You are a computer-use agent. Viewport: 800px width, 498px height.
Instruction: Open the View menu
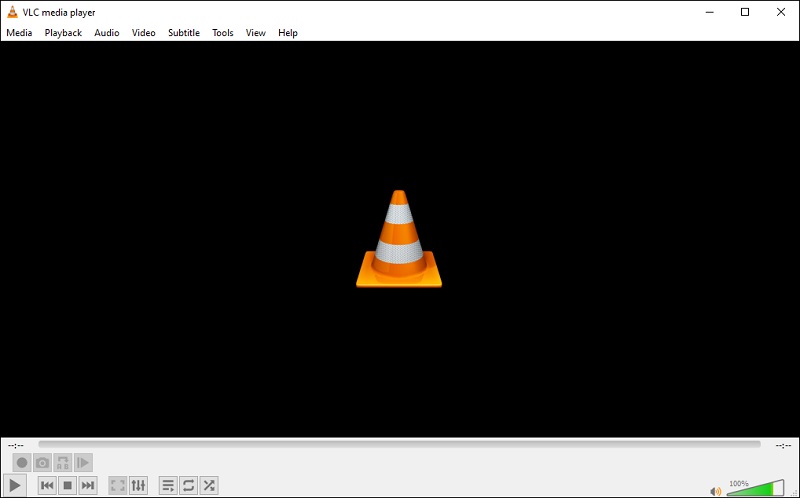(256, 33)
